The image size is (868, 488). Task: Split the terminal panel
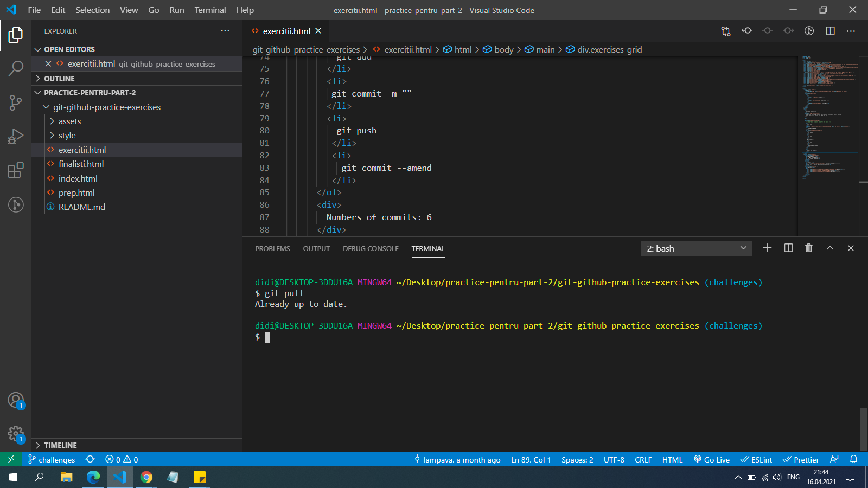(x=788, y=248)
